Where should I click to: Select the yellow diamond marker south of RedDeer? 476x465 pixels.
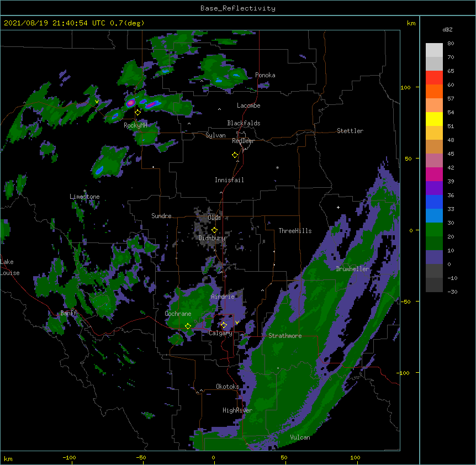(x=235, y=155)
